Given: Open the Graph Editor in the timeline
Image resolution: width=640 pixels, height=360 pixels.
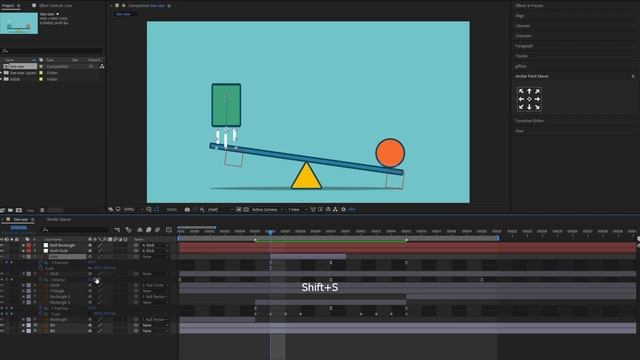Looking at the screenshot, I should pyautogui.click(x=169, y=230).
